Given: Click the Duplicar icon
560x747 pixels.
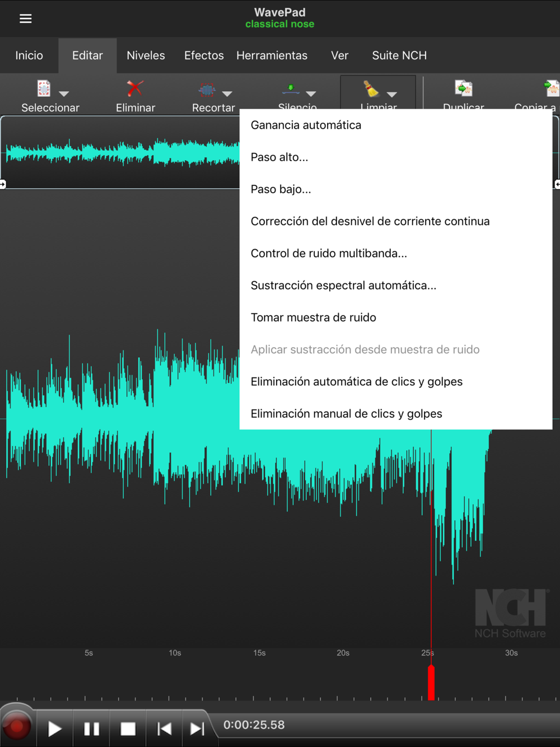Looking at the screenshot, I should tap(464, 88).
